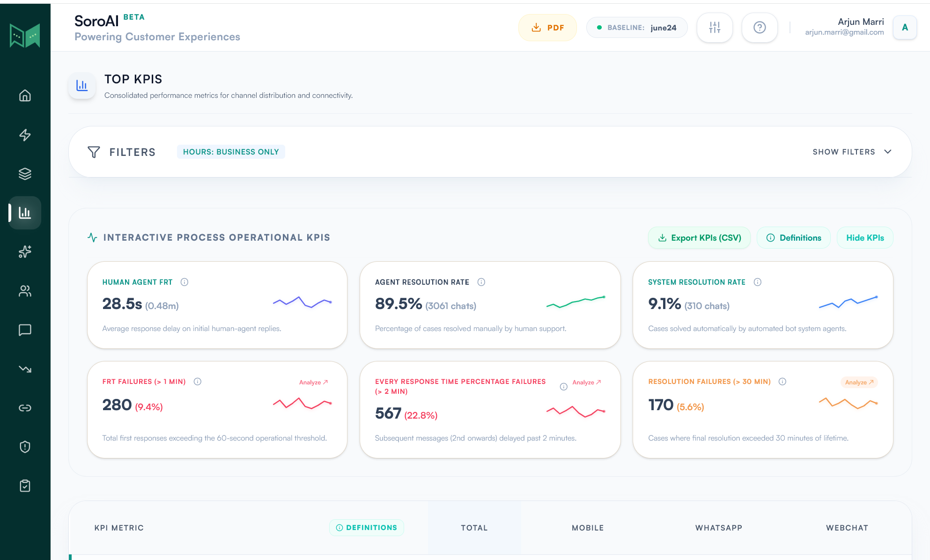Image resolution: width=930 pixels, height=560 pixels.
Task: Click the SoroAI BETA title
Action: click(110, 21)
